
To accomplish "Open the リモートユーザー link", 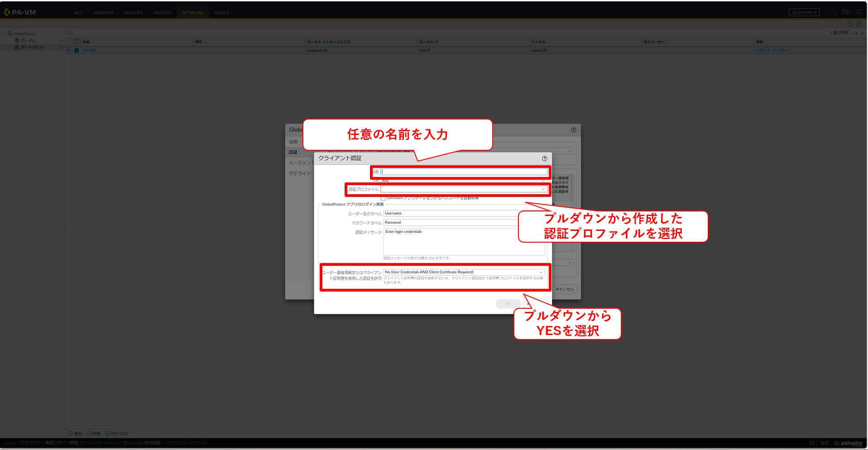I will click(x=771, y=50).
